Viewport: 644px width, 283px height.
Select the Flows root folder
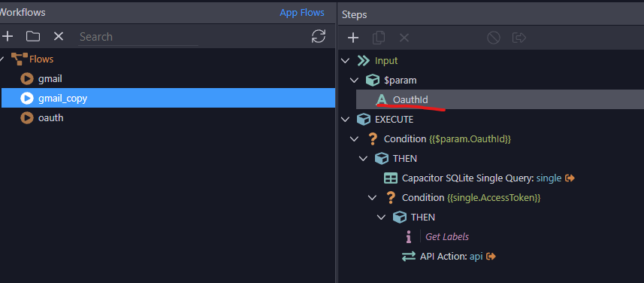point(41,59)
